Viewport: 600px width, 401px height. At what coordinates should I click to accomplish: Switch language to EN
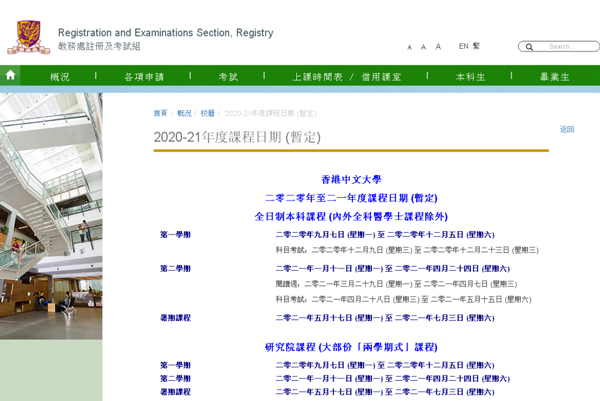pos(463,46)
